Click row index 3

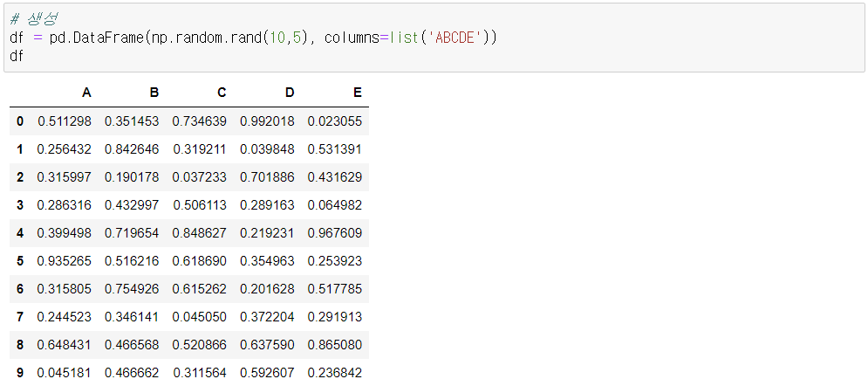20,205
